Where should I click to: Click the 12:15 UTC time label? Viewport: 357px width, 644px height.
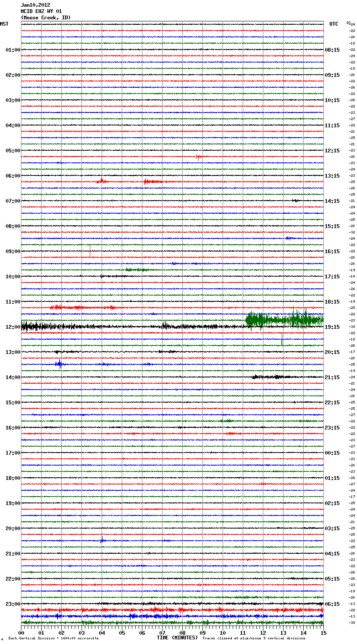tap(332, 151)
